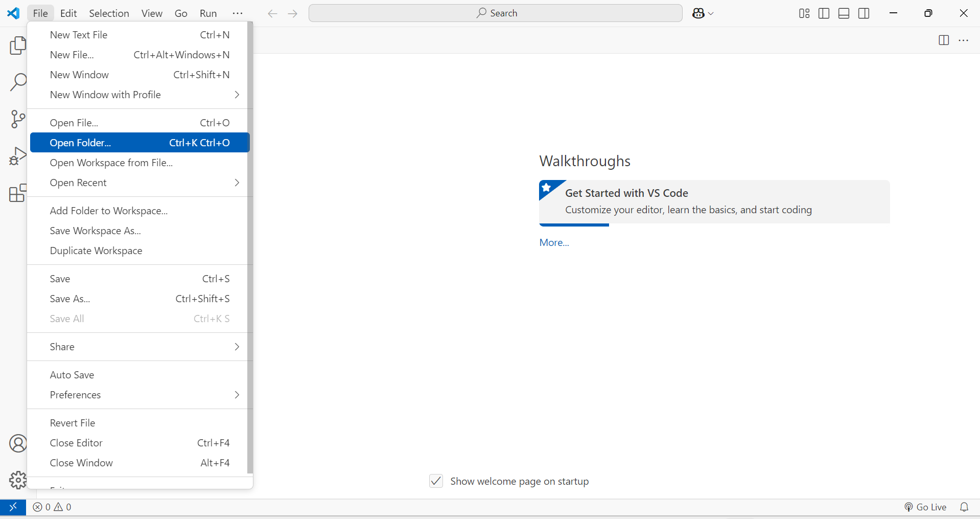Expand the Share submenu

click(237, 347)
